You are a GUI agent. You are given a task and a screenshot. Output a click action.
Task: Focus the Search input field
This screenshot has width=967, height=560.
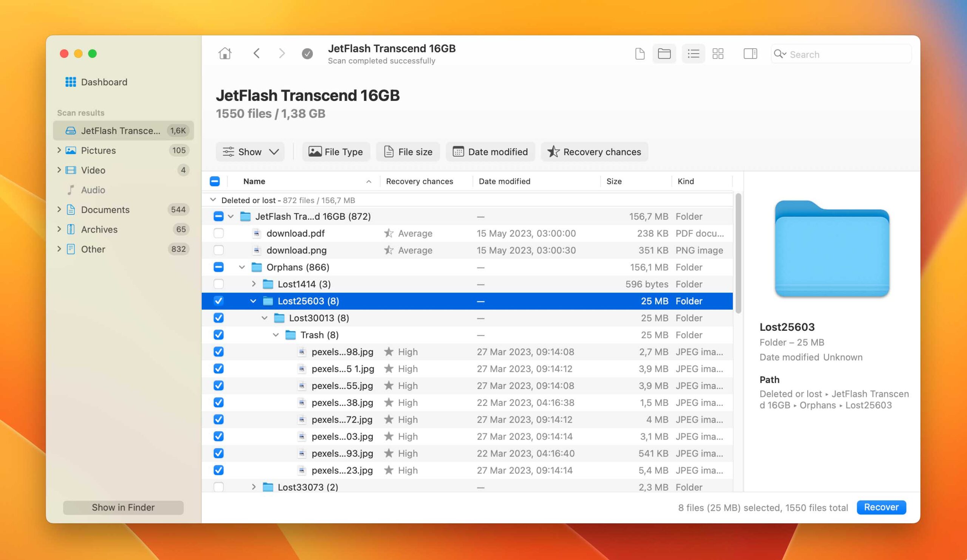point(841,54)
